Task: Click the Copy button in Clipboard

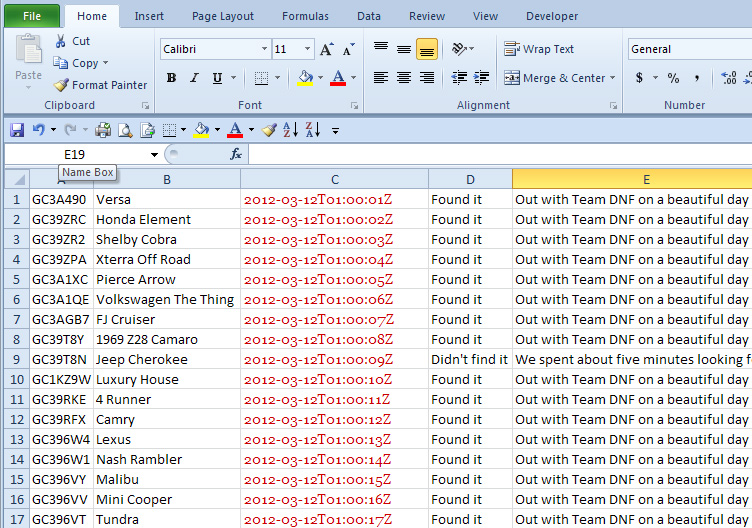Action: tap(80, 63)
